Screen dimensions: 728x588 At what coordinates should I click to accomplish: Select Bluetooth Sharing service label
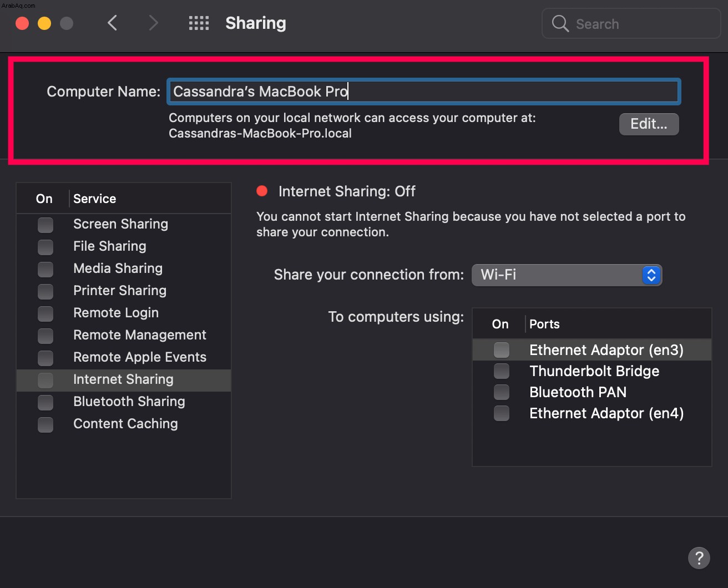129,402
